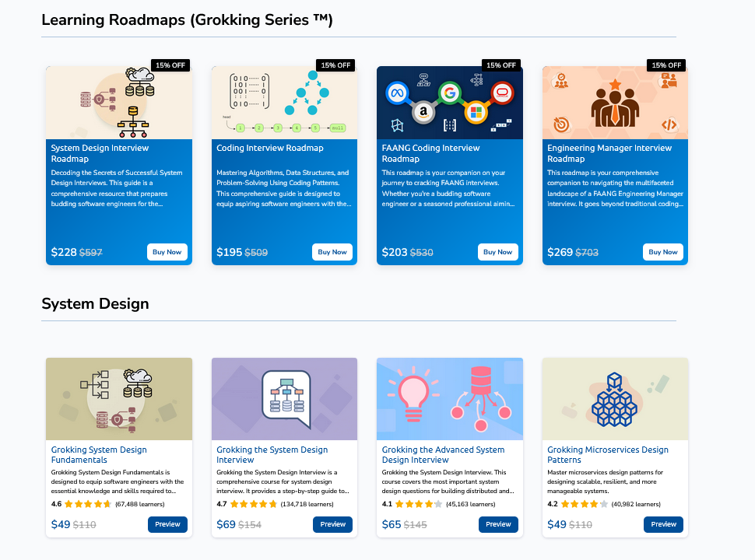The height and width of the screenshot is (560, 755).
Task: Click the 4.7 star rating stars
Action: pyautogui.click(x=253, y=504)
